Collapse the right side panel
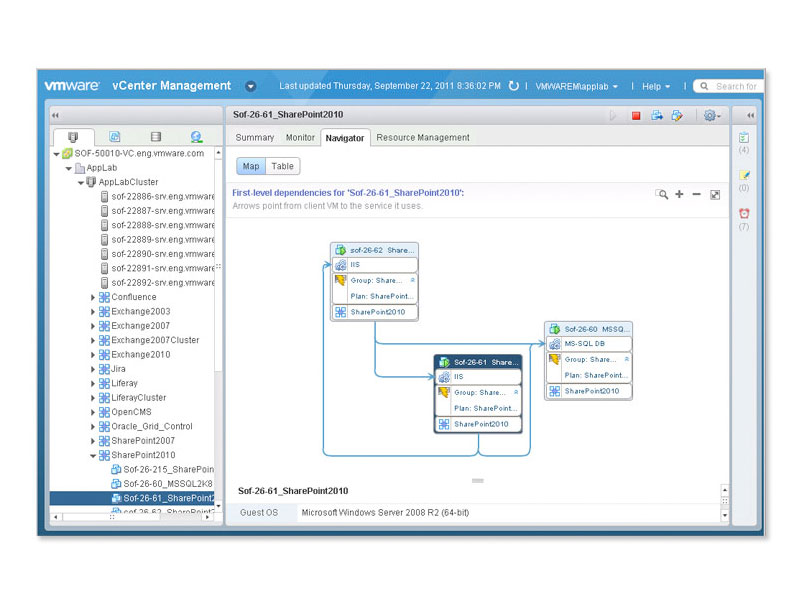The height and width of the screenshot is (600, 800). pyautogui.click(x=751, y=115)
